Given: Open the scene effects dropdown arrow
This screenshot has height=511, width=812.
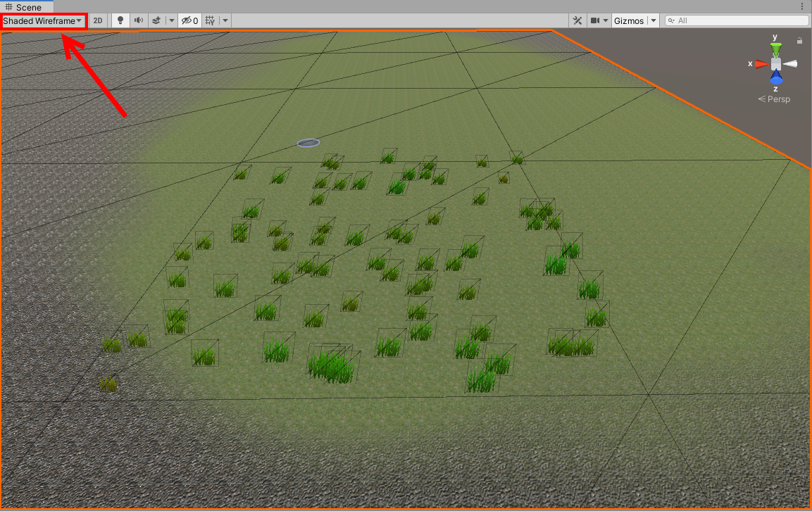Looking at the screenshot, I should [172, 20].
